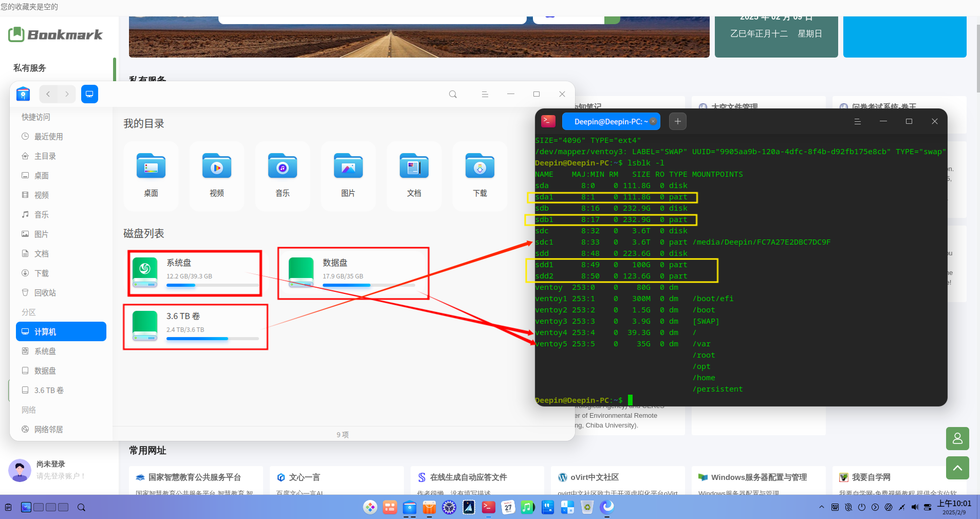Open the Windows服务器配置与管理 bookmark link

pos(759,477)
